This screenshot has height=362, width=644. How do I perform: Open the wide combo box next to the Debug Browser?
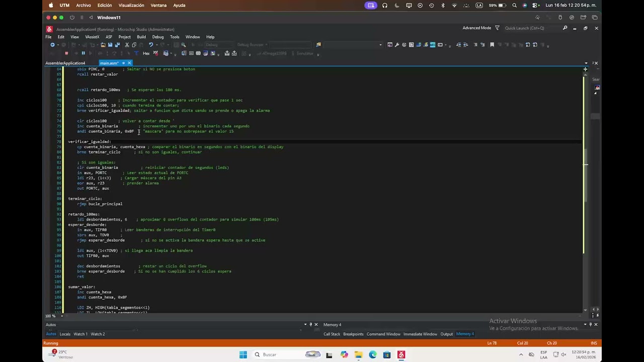[290, 45]
